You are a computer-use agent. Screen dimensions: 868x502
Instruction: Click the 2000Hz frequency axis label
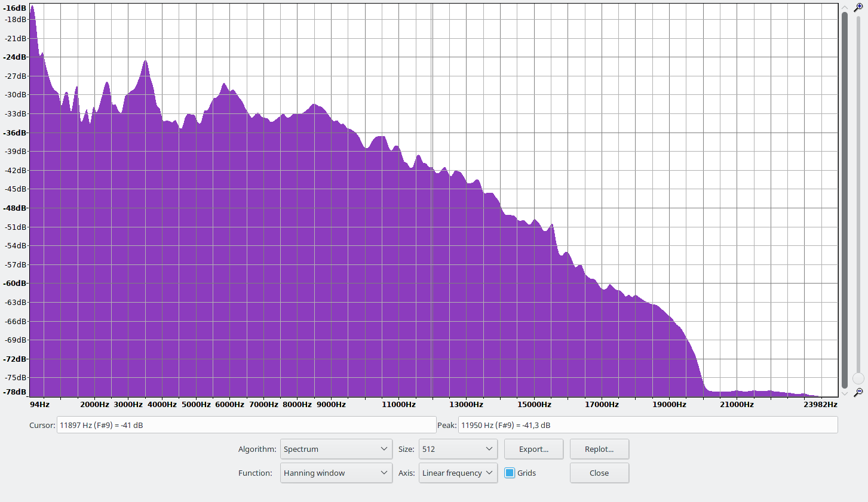point(94,404)
